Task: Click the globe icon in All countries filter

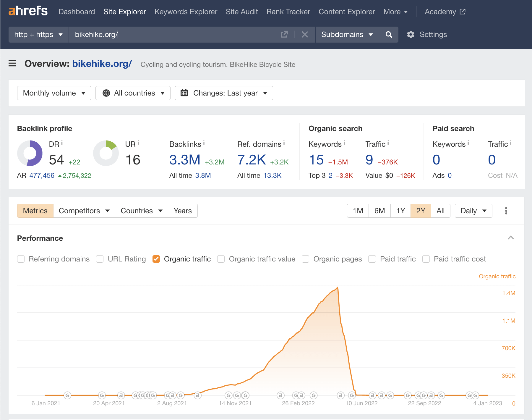Action: coord(106,93)
